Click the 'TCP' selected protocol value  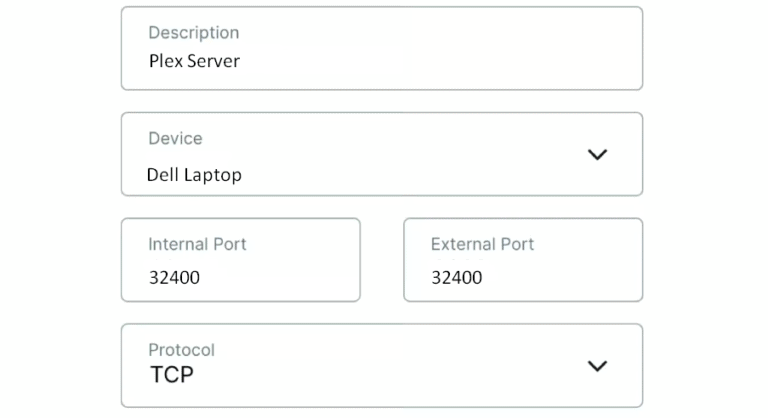click(x=171, y=375)
